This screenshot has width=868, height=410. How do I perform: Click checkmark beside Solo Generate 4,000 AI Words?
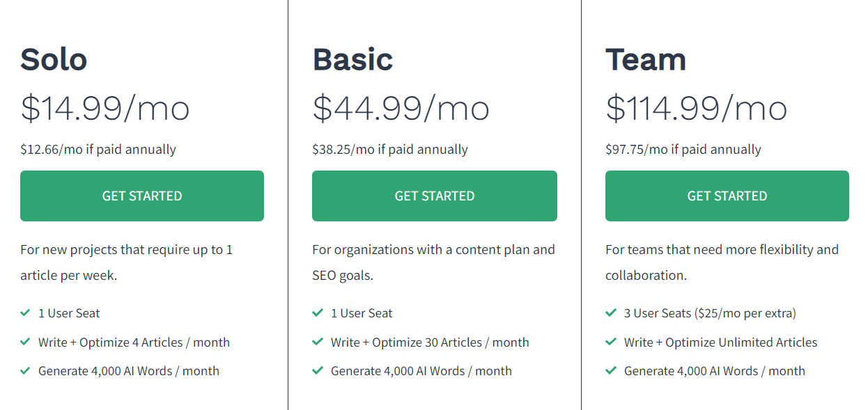click(25, 370)
